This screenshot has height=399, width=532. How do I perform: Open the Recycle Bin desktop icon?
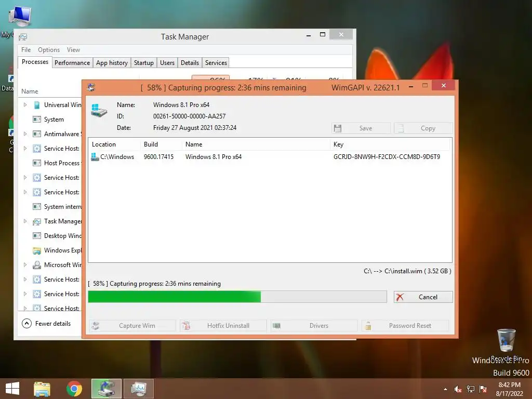point(506,345)
